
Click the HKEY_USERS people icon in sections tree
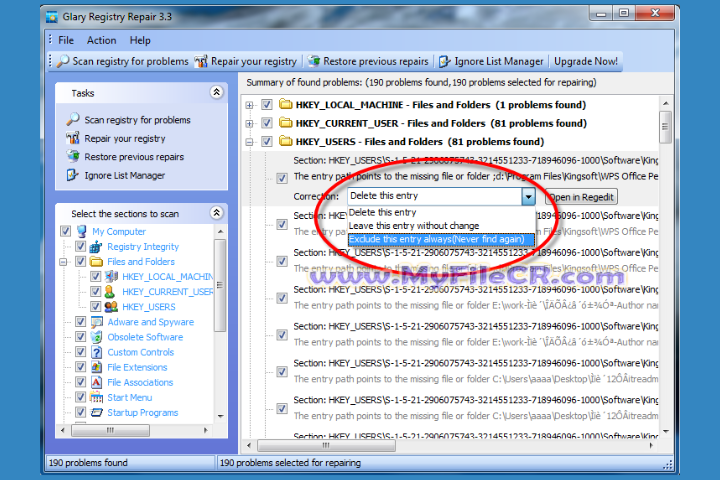coord(111,306)
